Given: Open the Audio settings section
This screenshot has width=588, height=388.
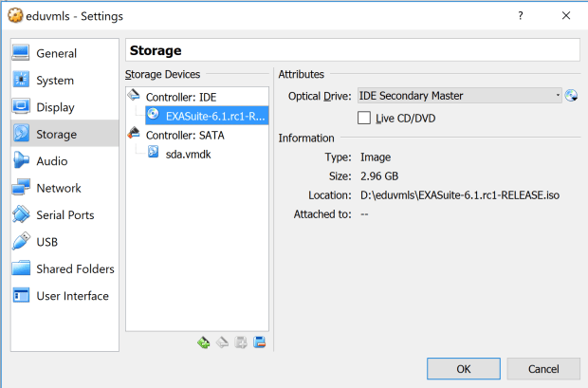Looking at the screenshot, I should pyautogui.click(x=52, y=161).
